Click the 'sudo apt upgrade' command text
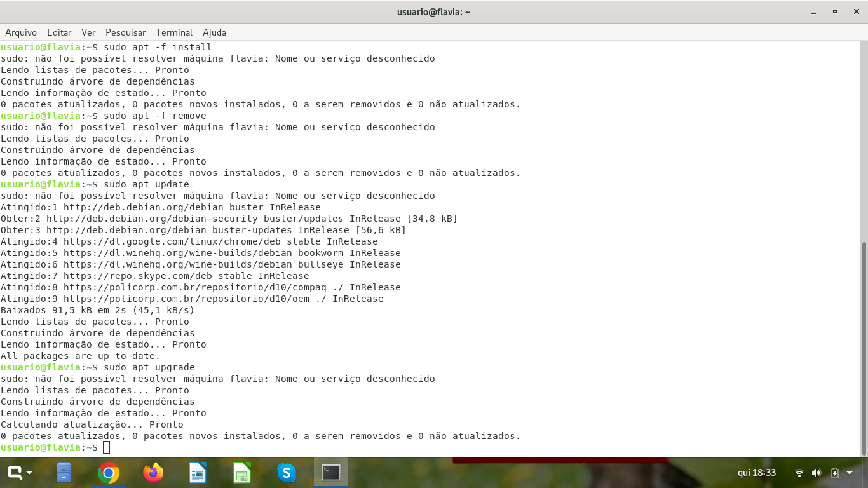This screenshot has width=868, height=488. [149, 367]
